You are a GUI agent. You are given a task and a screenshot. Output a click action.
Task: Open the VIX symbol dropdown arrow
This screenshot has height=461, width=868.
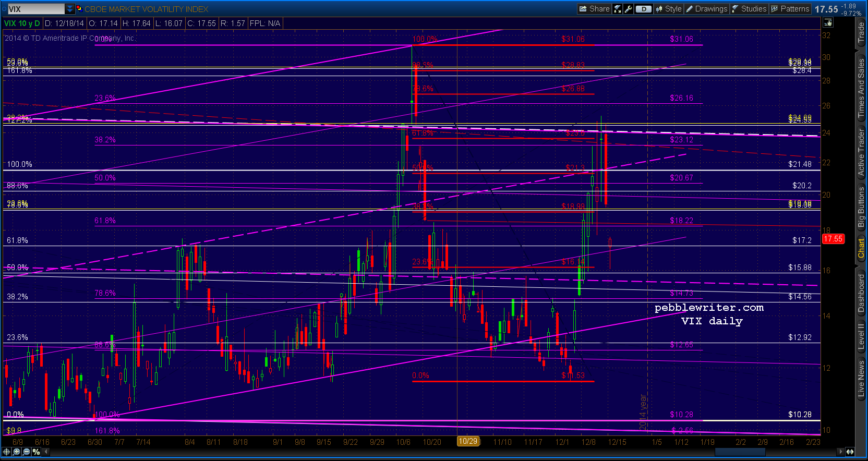tap(70, 9)
